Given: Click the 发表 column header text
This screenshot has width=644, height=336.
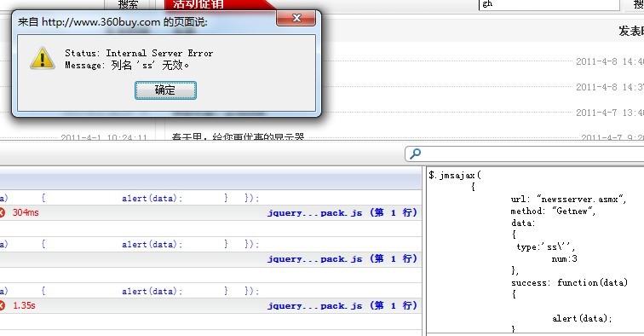Looking at the screenshot, I should [x=631, y=31].
